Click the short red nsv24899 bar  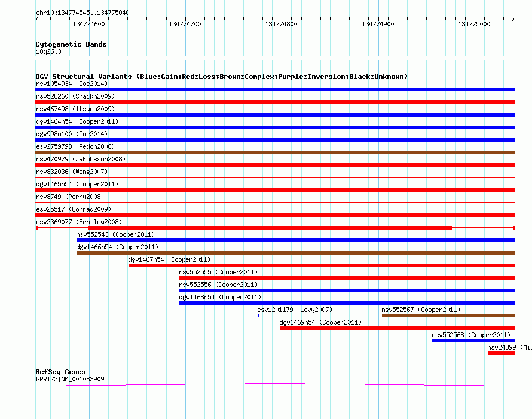[x=502, y=353]
